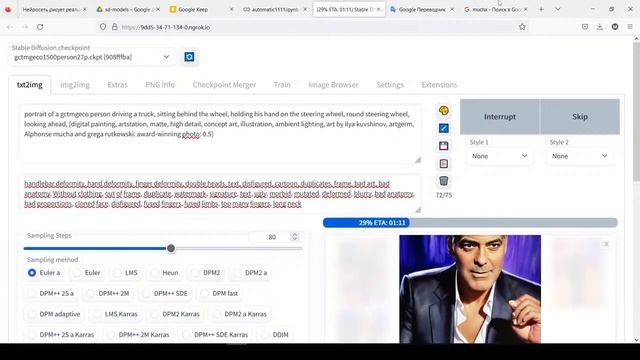Select the DPM2 a Karras sampling method
640x360 pixels.
(240, 314)
